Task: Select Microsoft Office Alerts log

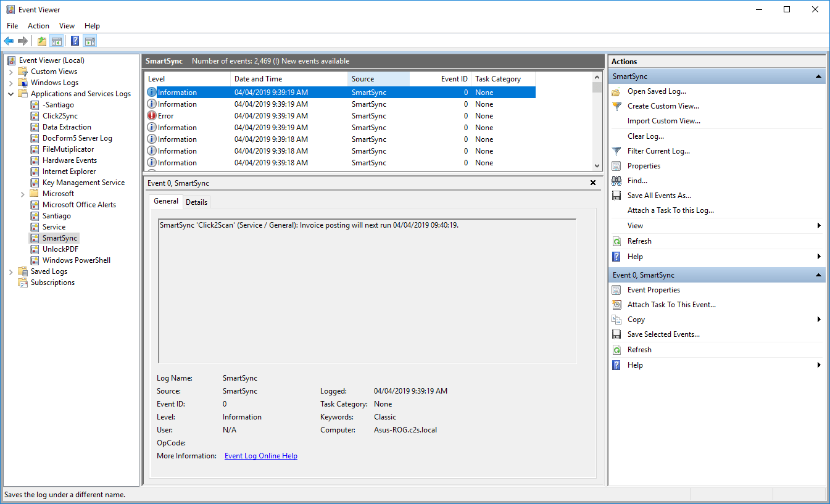Action: [79, 205]
